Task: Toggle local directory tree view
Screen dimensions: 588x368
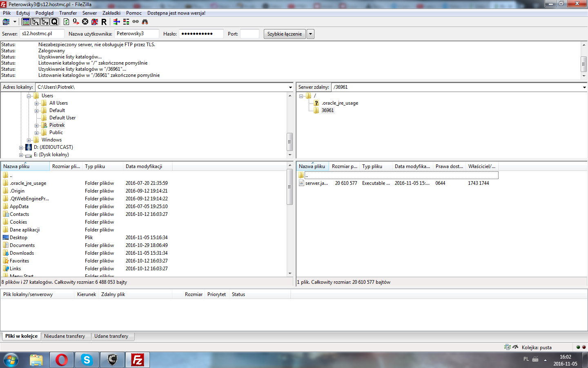Action: (36, 22)
